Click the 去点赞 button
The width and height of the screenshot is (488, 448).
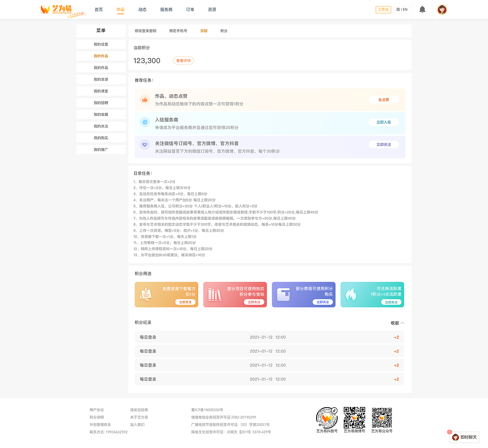tap(384, 100)
